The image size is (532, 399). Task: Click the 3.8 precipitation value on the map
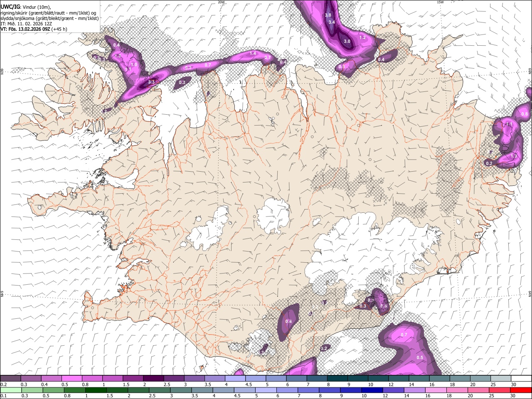(328, 15)
